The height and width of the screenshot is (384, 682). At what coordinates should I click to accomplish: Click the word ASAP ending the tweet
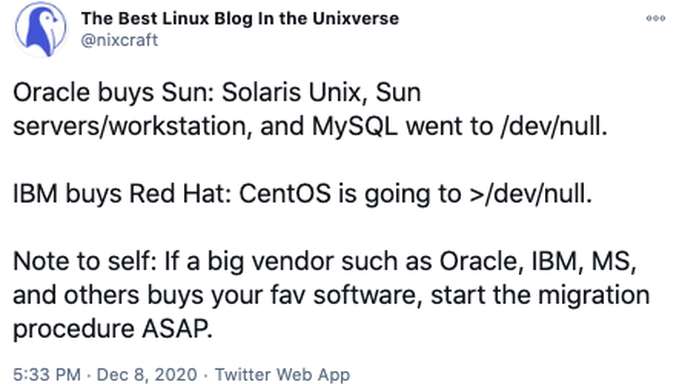(177, 329)
